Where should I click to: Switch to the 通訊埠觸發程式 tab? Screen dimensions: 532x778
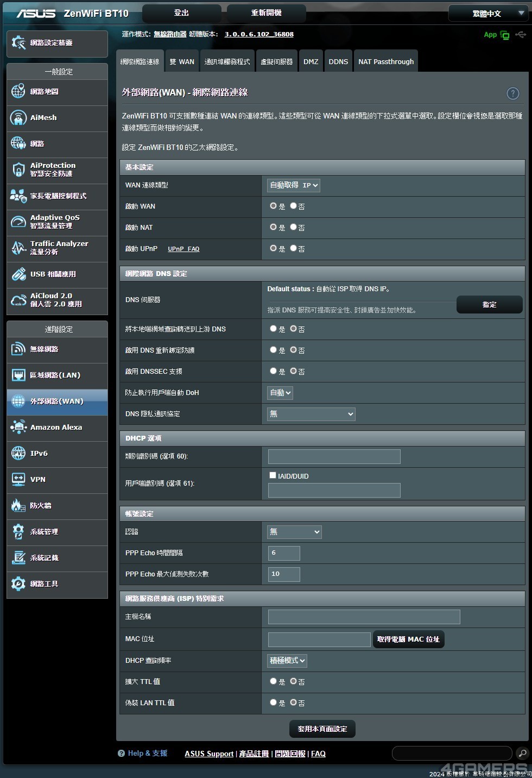coord(227,61)
